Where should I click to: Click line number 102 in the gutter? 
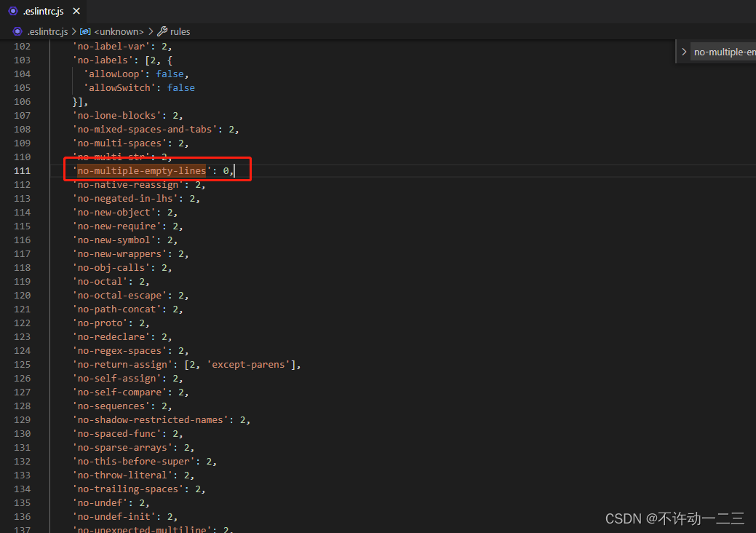(x=22, y=46)
